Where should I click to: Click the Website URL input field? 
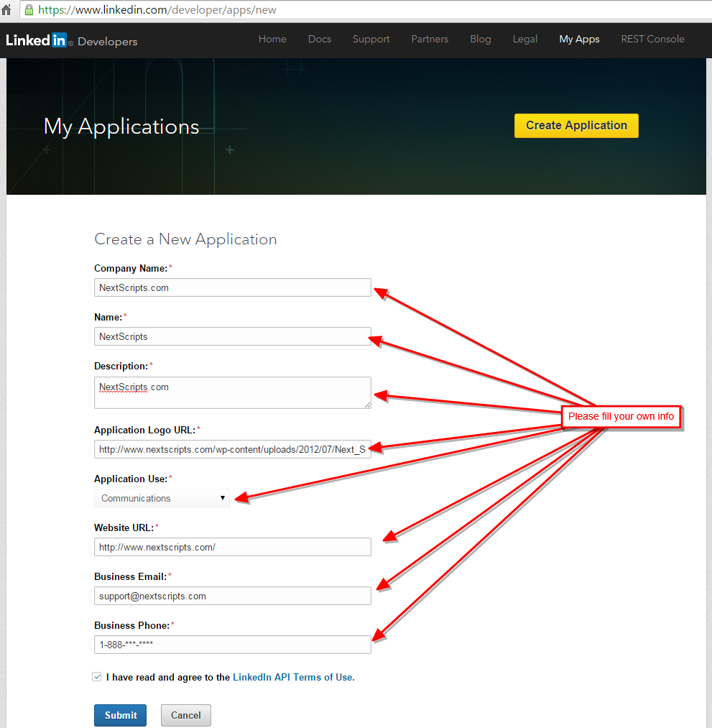[x=233, y=547]
